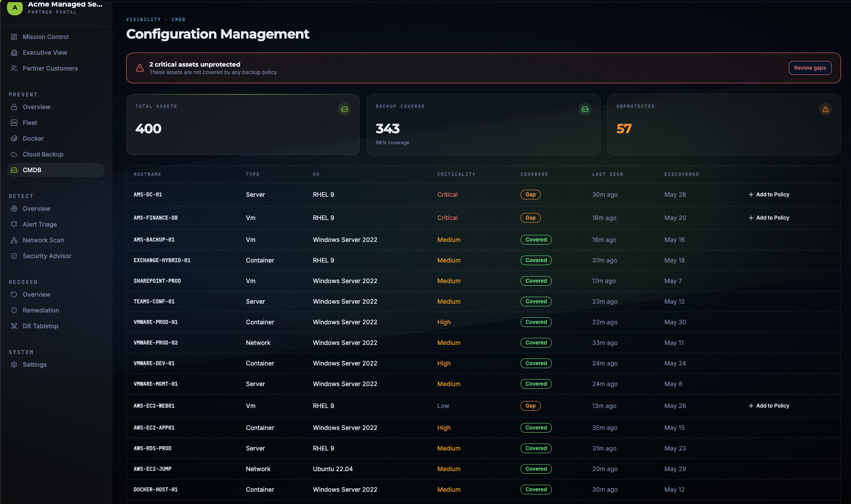This screenshot has height=504, width=851.
Task: Click the Unprotected card warning icon
Action: [826, 109]
